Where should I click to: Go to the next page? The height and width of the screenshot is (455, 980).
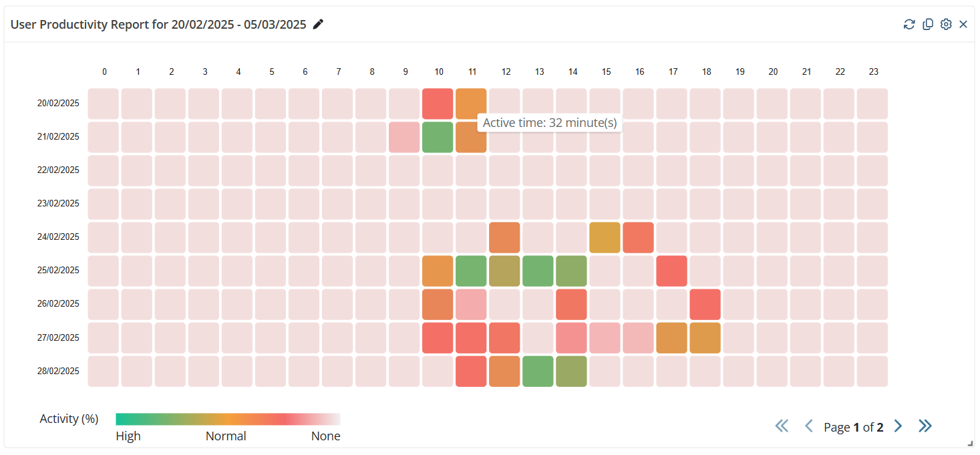point(899,426)
